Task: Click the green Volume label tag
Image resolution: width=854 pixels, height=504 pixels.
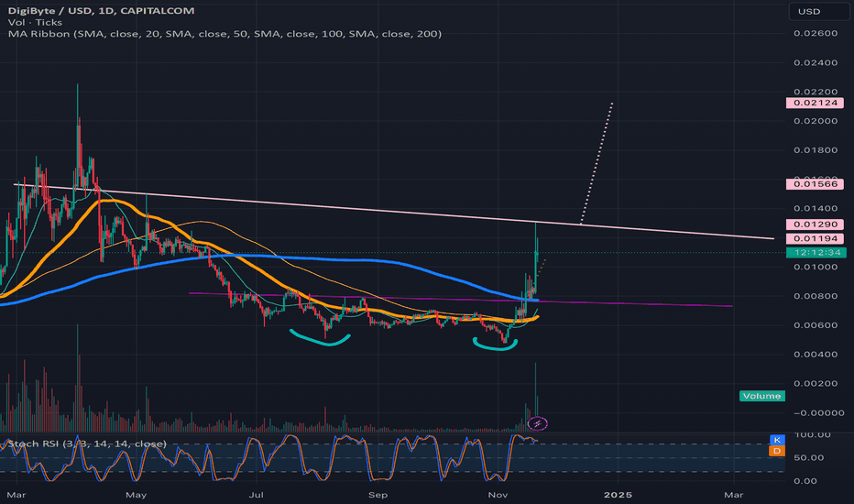Action: (762, 396)
